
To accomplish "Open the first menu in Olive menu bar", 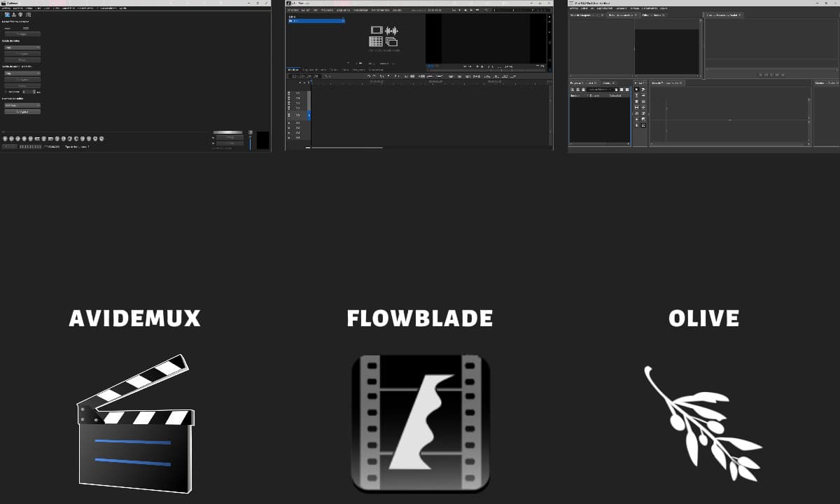I will coord(573,8).
